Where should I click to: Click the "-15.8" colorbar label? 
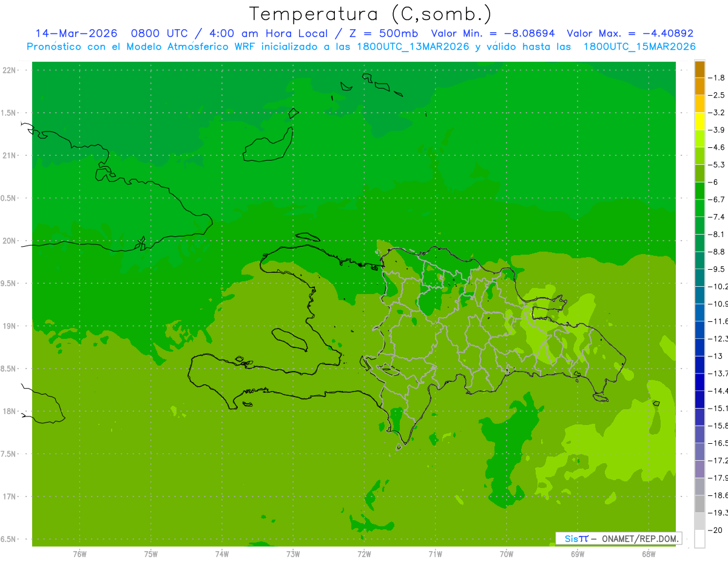tap(718, 426)
